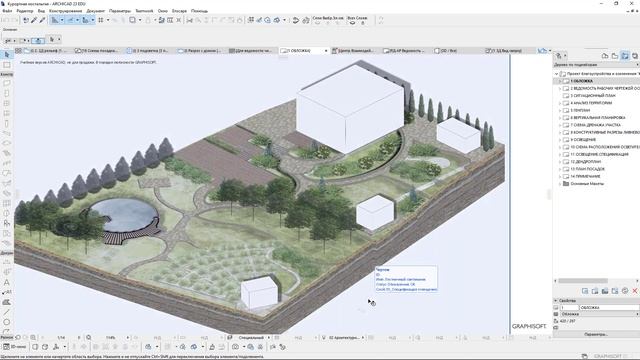This screenshot has height=360, width=640.
Task: Expand layout 2 ВЕДОМОСТЬ РАБОЧИХ ЧЕРТЕЖЕЙ node
Action: pyautogui.click(x=560, y=89)
